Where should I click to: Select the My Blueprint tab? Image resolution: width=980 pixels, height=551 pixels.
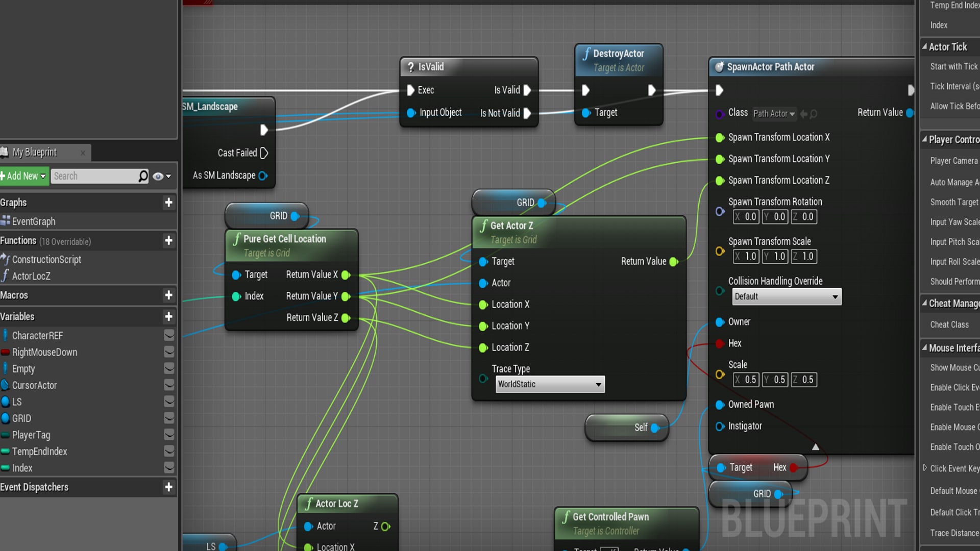[36, 152]
